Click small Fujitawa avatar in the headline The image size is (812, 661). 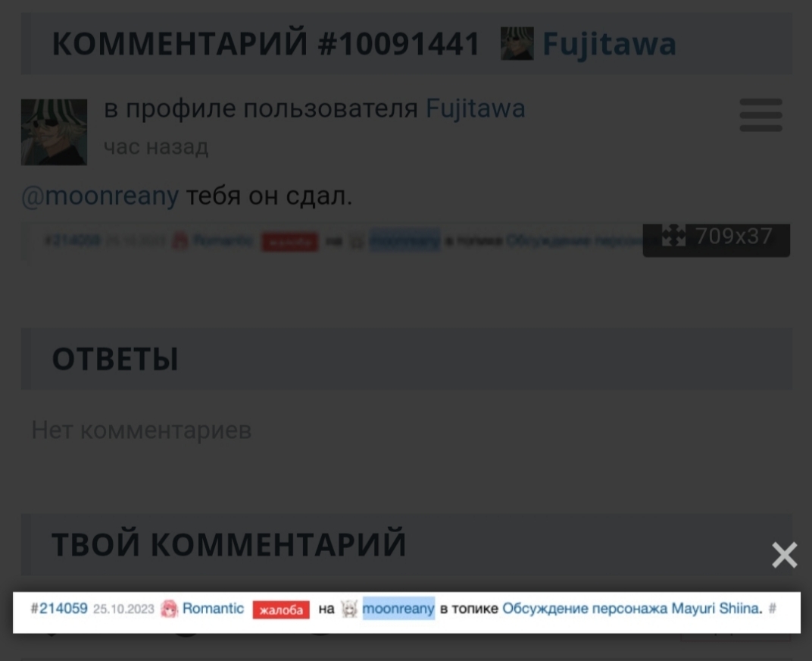[517, 44]
